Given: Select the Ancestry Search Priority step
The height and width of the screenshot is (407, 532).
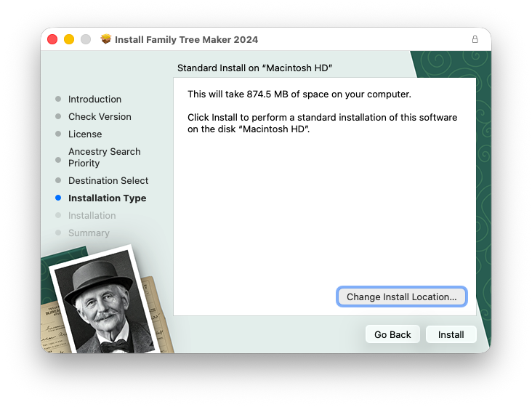Looking at the screenshot, I should coord(104,158).
